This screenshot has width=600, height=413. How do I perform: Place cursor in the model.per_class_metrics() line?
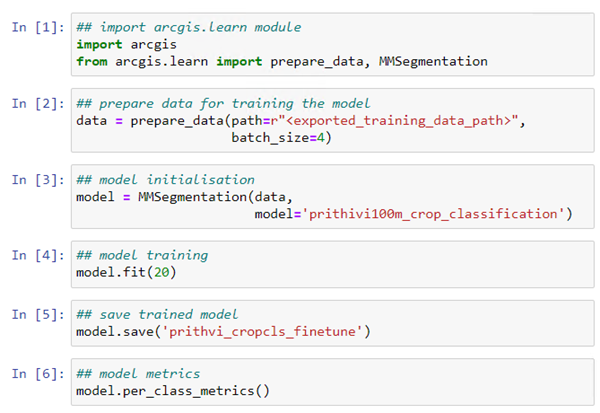pos(173,390)
